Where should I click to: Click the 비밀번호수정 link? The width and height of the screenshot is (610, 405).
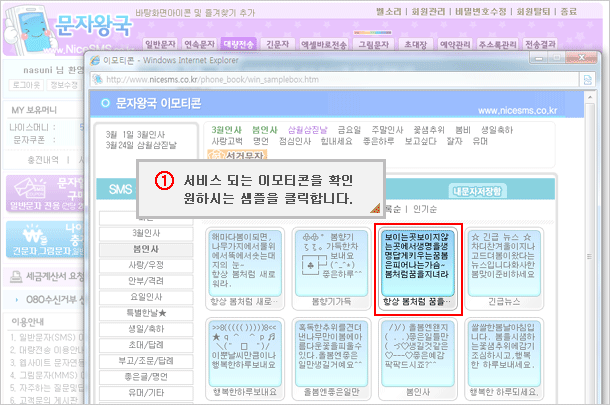[x=481, y=12]
